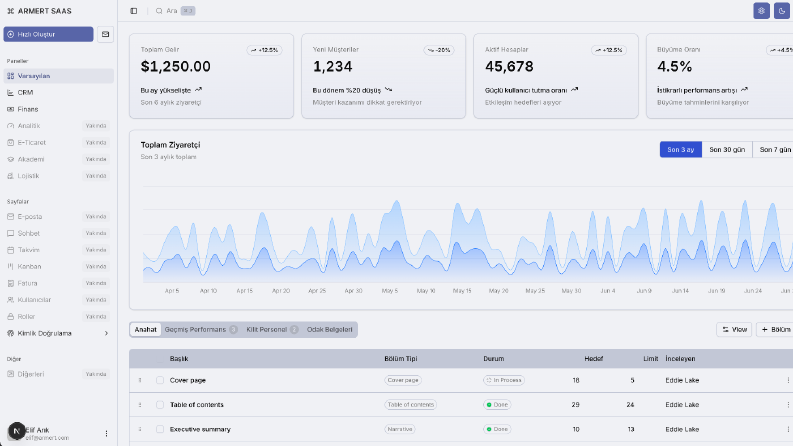Open the Executive summary row actions menu

pos(788,429)
